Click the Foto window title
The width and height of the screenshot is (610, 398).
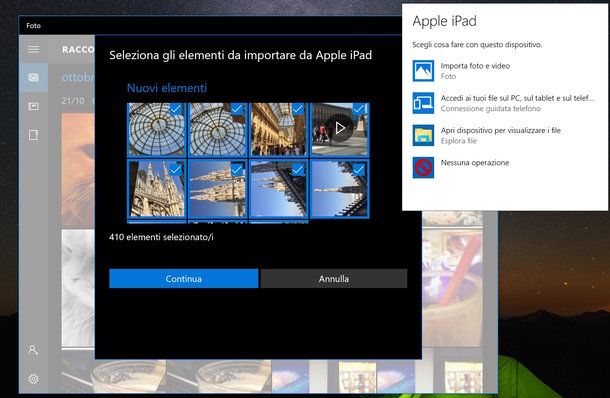(x=33, y=26)
